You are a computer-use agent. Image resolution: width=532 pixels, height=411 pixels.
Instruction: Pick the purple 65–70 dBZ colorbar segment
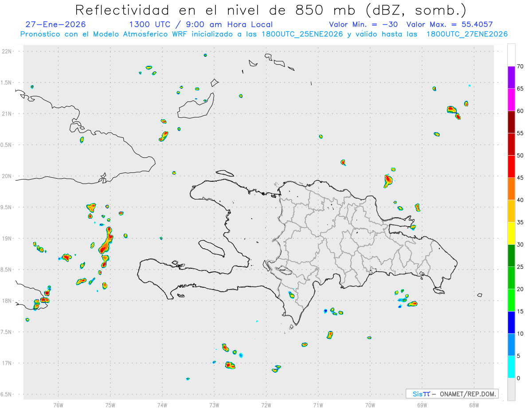[x=511, y=78]
